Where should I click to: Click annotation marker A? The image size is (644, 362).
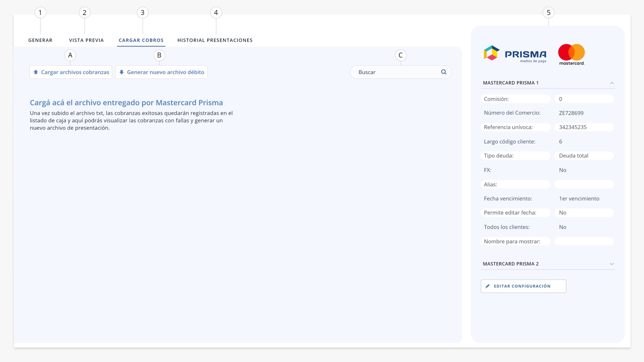[70, 55]
